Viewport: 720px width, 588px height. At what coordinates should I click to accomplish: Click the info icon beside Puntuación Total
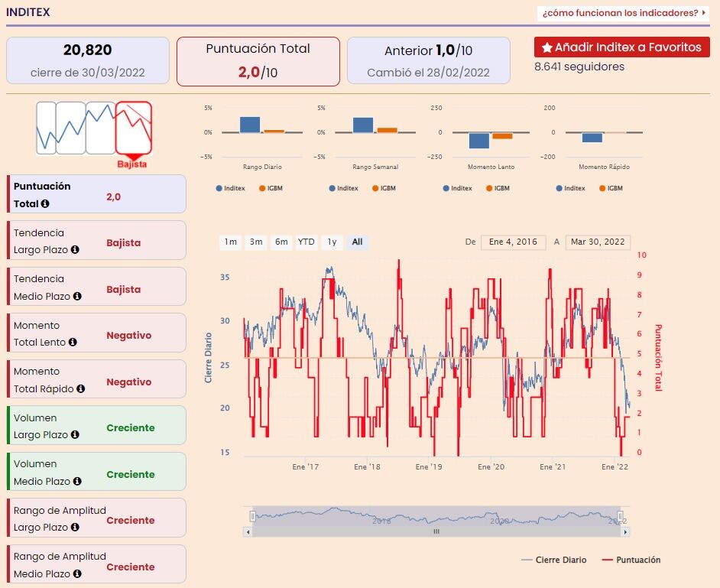pyautogui.click(x=45, y=203)
